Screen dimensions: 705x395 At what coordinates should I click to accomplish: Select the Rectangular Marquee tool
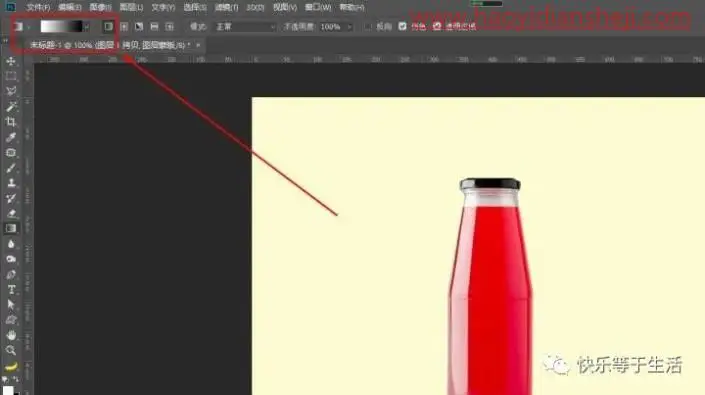[11, 76]
